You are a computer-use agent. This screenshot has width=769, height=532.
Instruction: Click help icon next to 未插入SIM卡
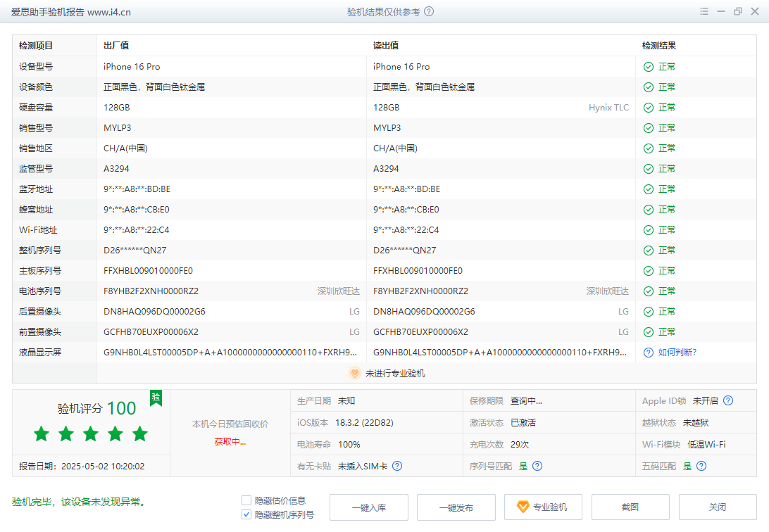pos(397,467)
